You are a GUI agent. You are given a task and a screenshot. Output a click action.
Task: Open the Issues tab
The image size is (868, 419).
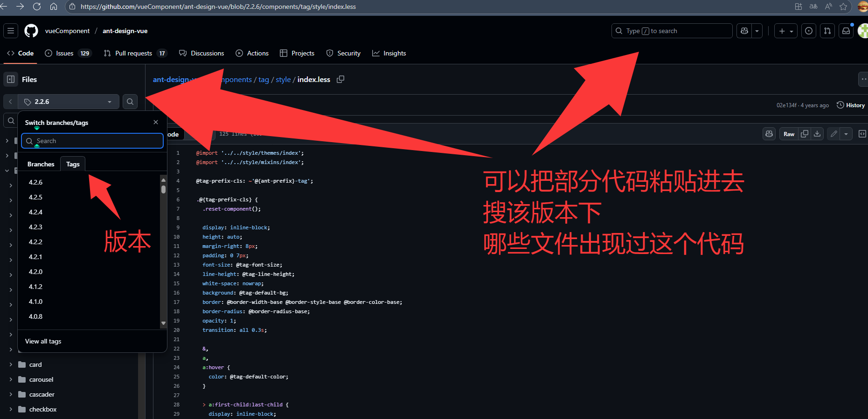[68, 53]
